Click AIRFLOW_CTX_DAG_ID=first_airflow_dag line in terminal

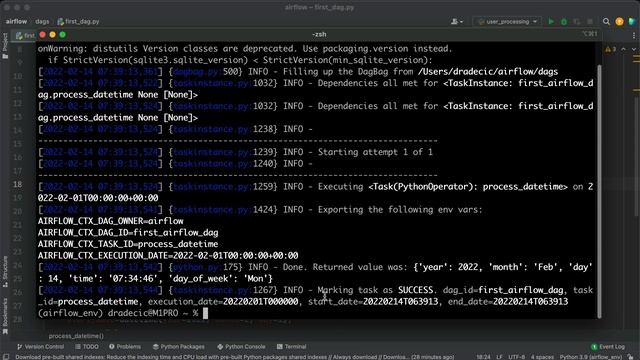[128, 232]
